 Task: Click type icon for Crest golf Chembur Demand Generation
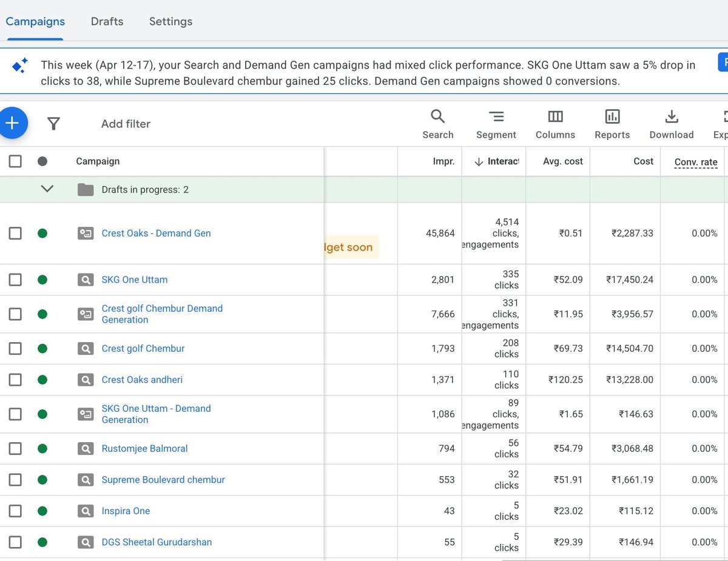pyautogui.click(x=86, y=314)
